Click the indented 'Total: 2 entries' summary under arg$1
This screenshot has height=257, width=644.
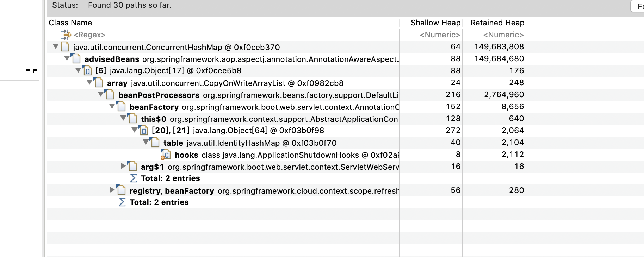[170, 178]
